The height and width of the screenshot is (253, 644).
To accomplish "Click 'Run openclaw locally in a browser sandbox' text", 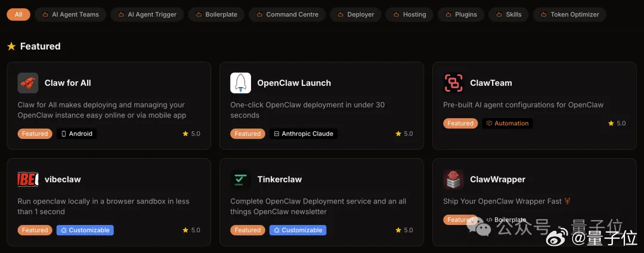I will (x=104, y=206).
